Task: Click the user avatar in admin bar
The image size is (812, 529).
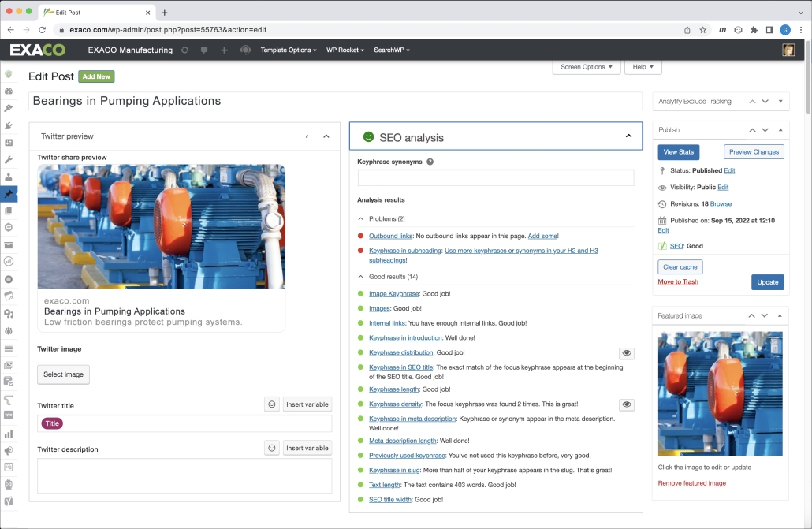Action: 788,50
